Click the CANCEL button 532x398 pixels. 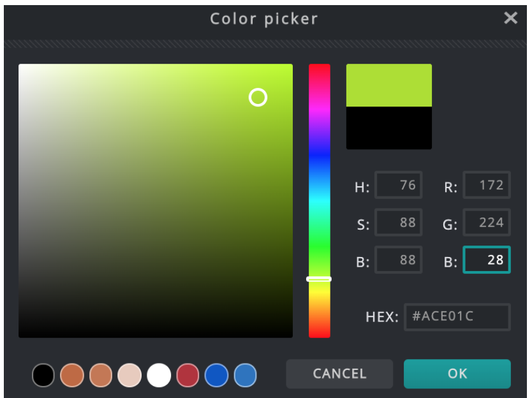[339, 374]
